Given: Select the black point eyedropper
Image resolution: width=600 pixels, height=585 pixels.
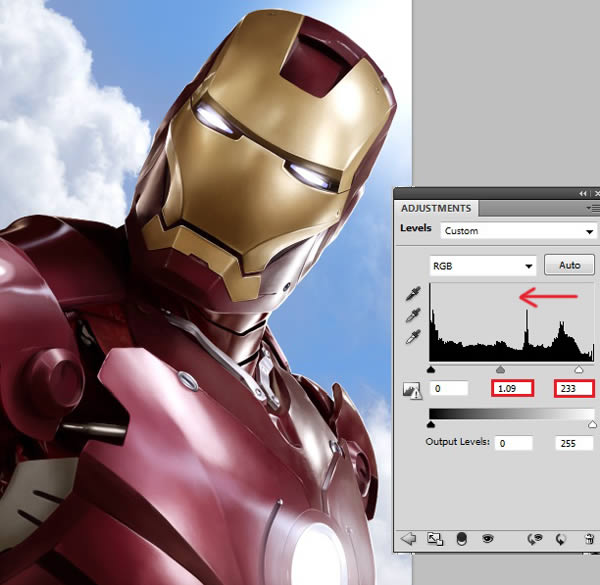Looking at the screenshot, I should coord(413,293).
